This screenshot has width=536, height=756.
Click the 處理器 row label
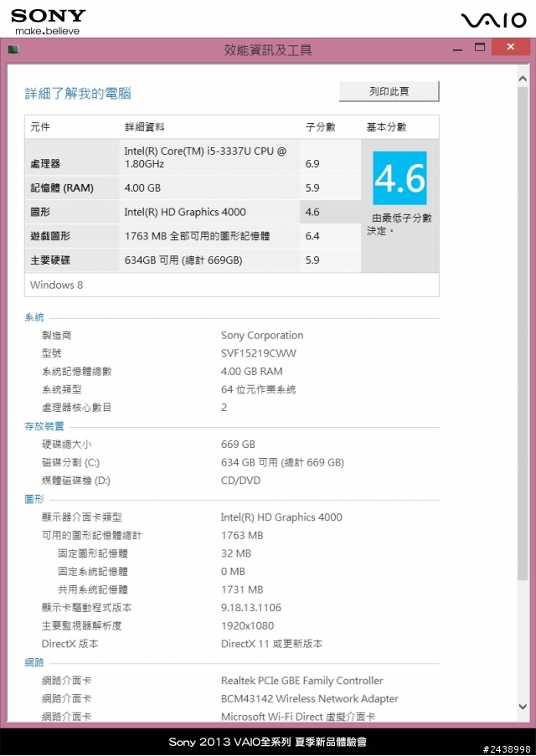45,164
